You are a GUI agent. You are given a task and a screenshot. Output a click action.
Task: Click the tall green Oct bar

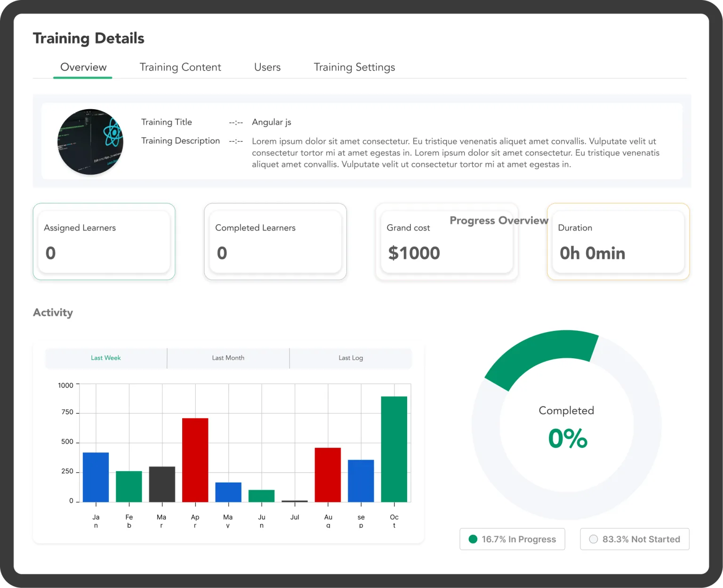pos(394,449)
